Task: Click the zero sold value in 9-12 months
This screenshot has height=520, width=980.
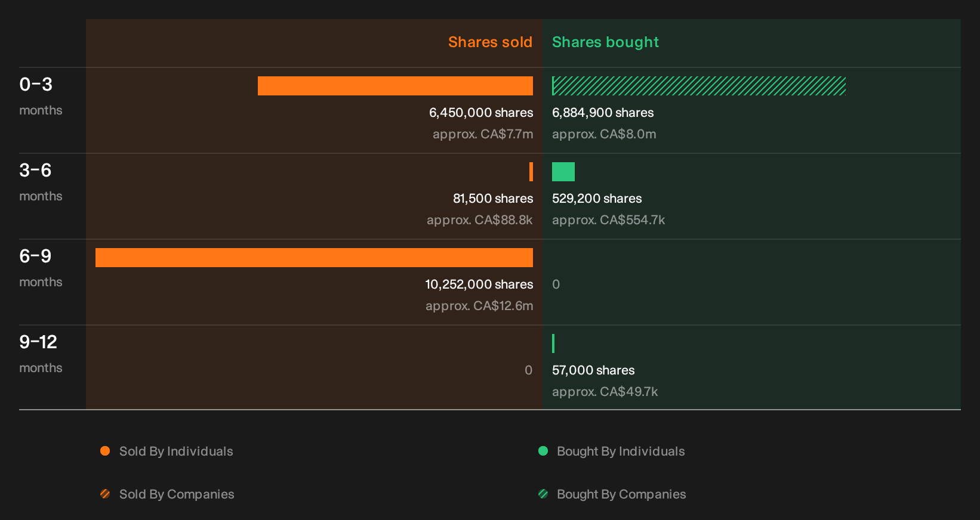Action: click(x=529, y=370)
